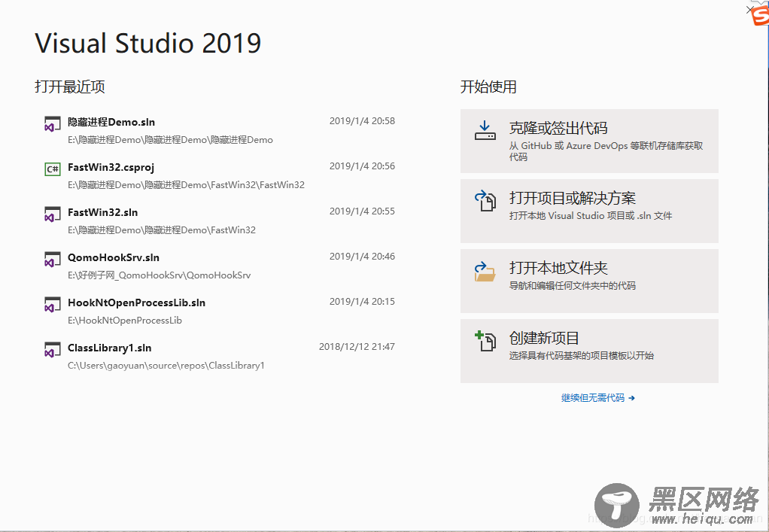Select 打开本地文件夹 option

(x=589, y=281)
